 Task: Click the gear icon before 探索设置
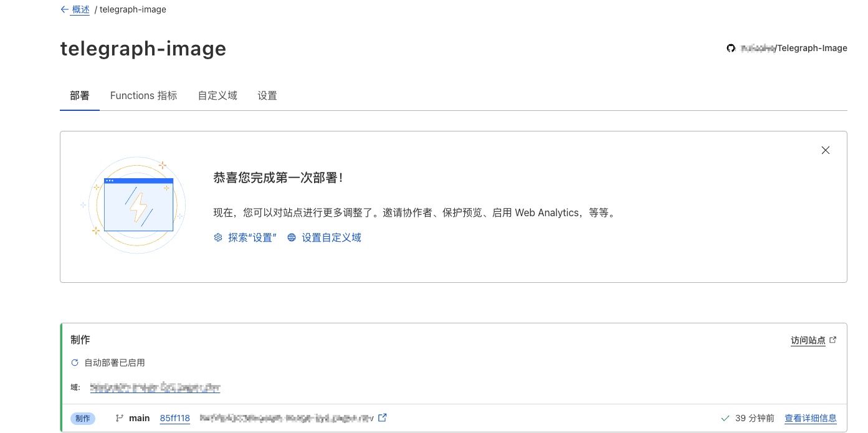coord(218,237)
